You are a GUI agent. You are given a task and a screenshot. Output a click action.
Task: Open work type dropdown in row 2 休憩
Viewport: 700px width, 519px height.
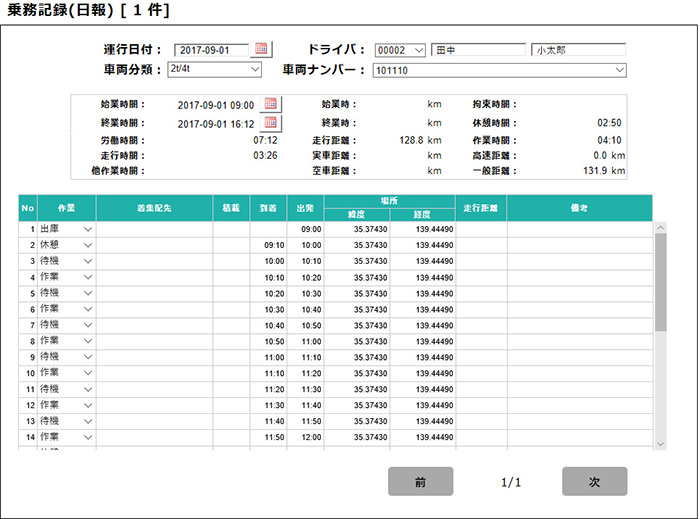click(88, 245)
